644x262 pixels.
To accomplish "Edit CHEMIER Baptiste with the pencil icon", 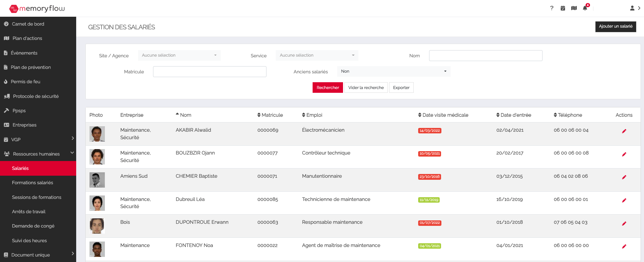I will point(624,177).
